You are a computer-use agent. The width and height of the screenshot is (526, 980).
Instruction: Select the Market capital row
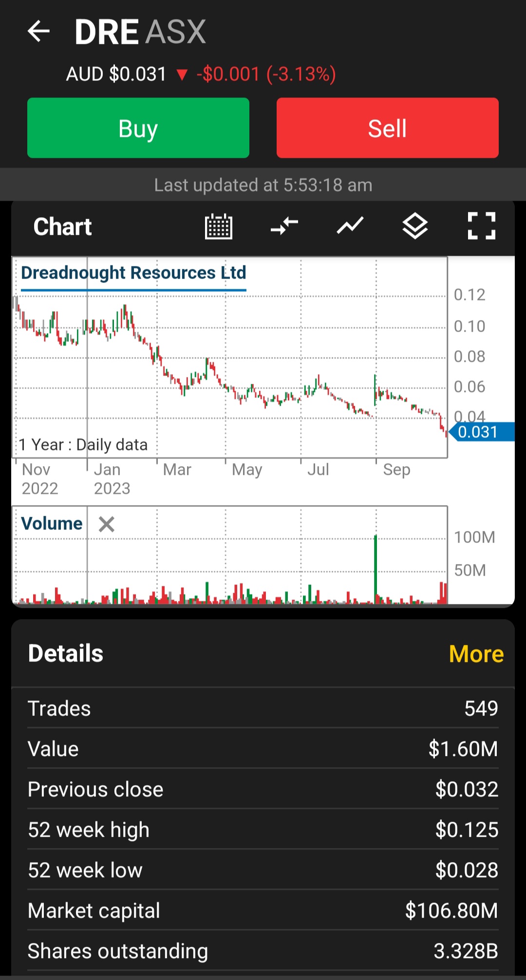263,910
